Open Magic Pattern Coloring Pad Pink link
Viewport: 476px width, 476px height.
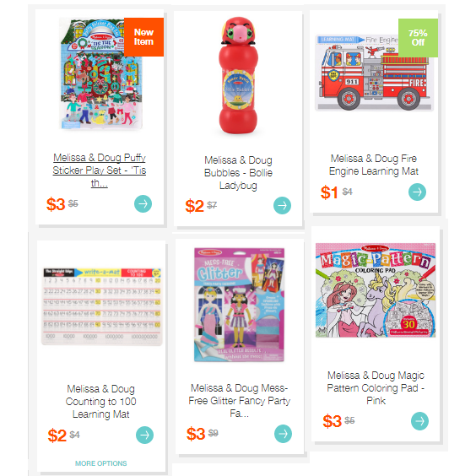pyautogui.click(x=376, y=388)
